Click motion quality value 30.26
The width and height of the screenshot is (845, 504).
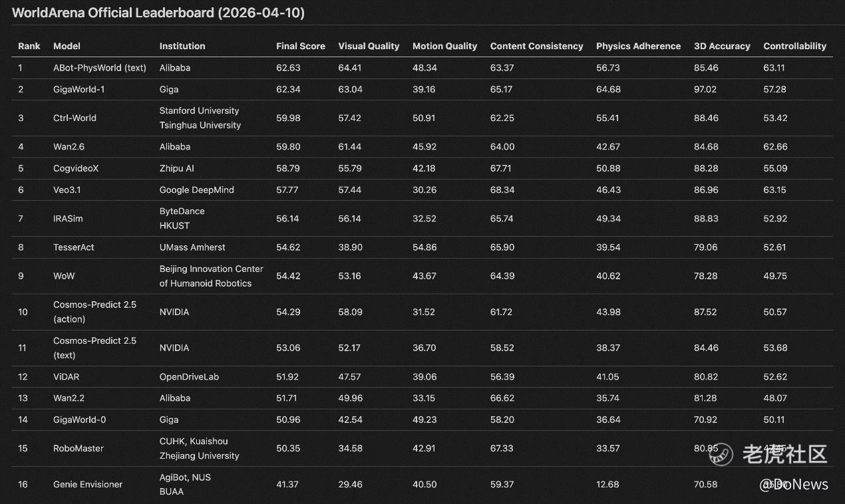click(424, 189)
